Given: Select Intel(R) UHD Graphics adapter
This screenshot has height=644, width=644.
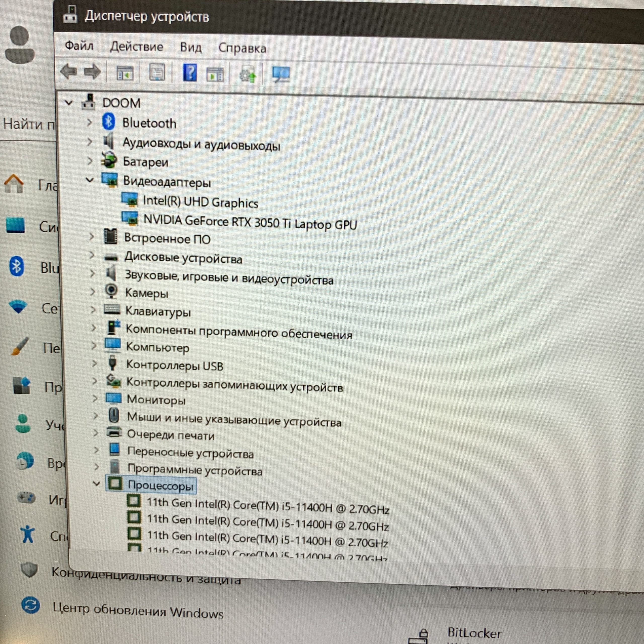Looking at the screenshot, I should click(200, 202).
